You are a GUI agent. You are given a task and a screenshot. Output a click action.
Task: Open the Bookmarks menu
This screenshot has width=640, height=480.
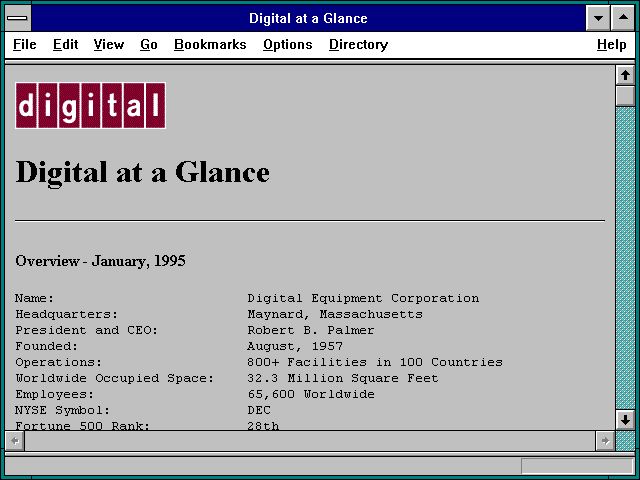coord(210,44)
